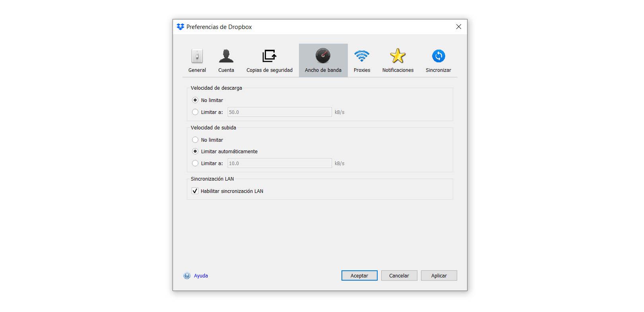Toggle Habilitar sincronización LAN checkbox
644x312 pixels.
(x=195, y=191)
